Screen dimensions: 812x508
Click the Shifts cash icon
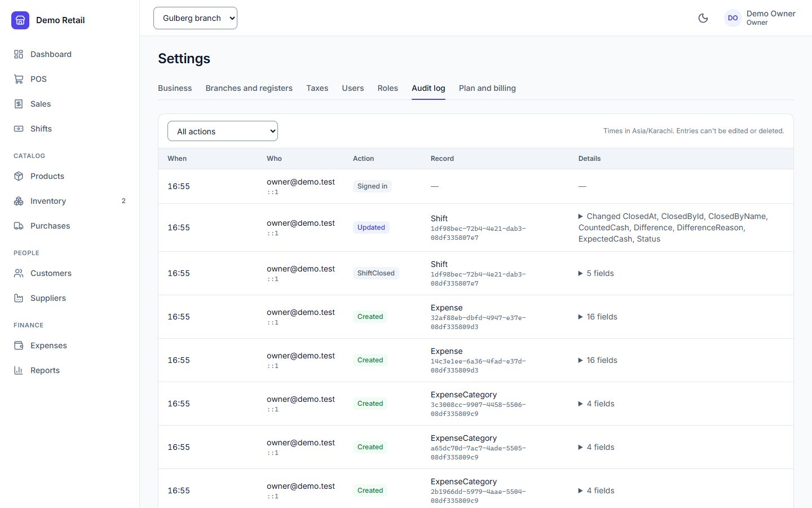(x=19, y=129)
